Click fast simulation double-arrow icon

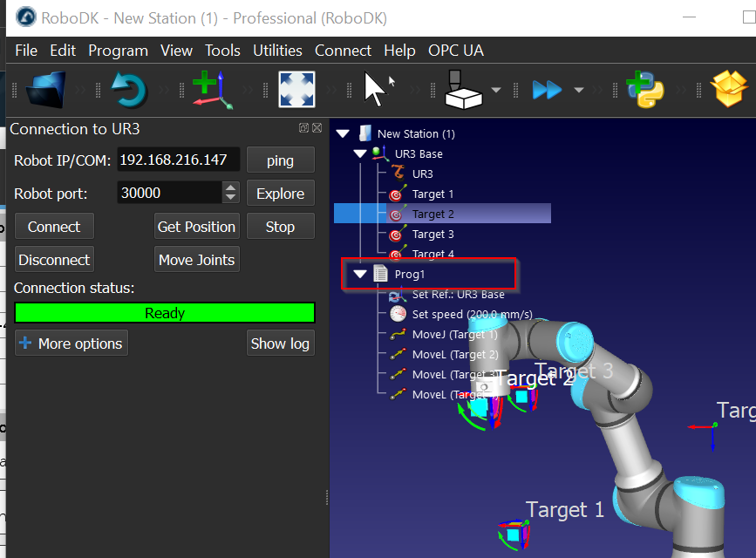click(x=548, y=90)
